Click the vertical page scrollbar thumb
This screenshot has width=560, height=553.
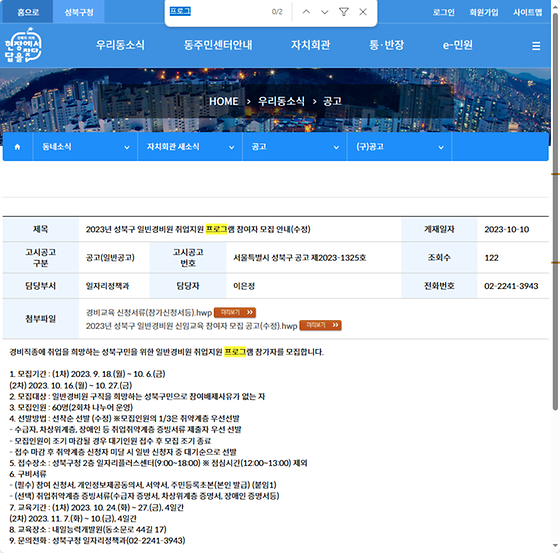[555, 211]
